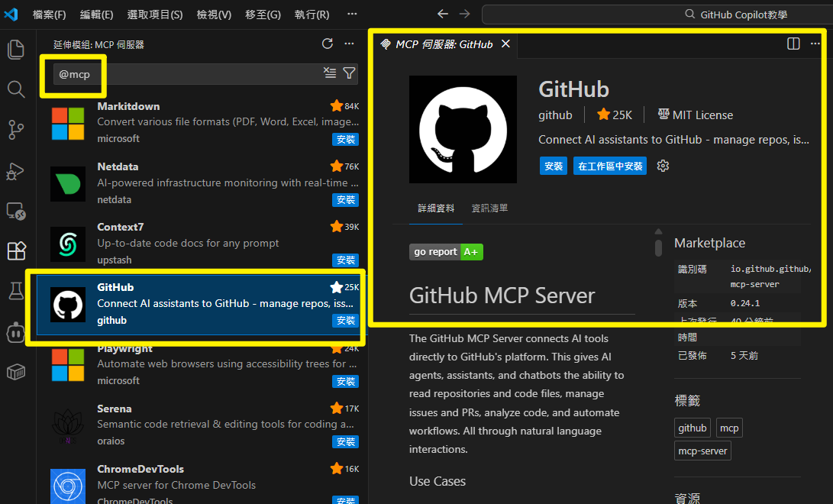Open the Extensions view icon
Viewport: 833px width, 504px height.
point(16,250)
